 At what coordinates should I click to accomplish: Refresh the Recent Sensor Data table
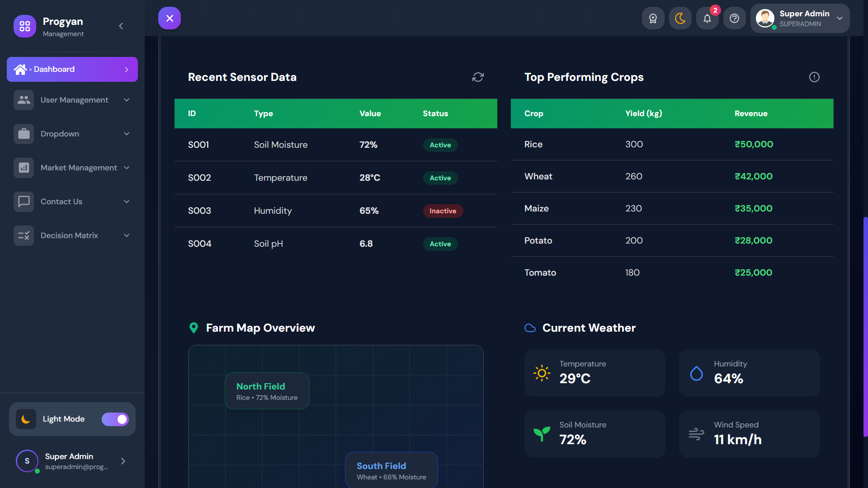(x=478, y=77)
